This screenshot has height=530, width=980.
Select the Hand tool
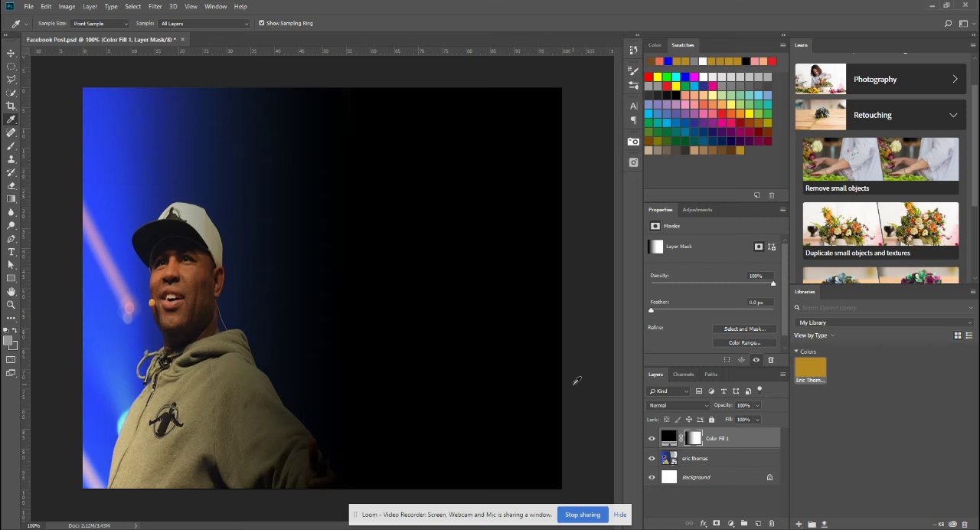11,292
